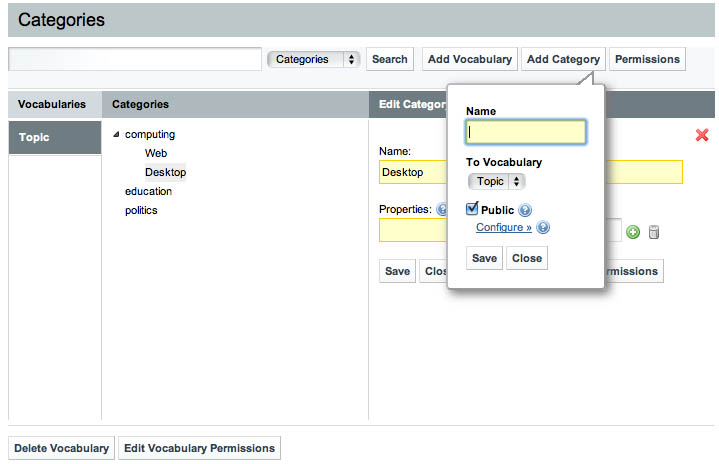Open the Configure link in popup

coord(503,228)
